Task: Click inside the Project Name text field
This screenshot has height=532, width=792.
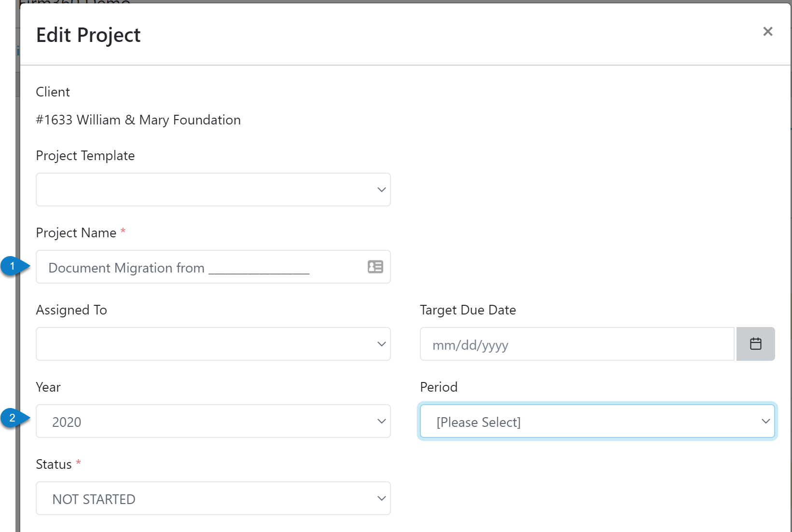Action: point(193,267)
